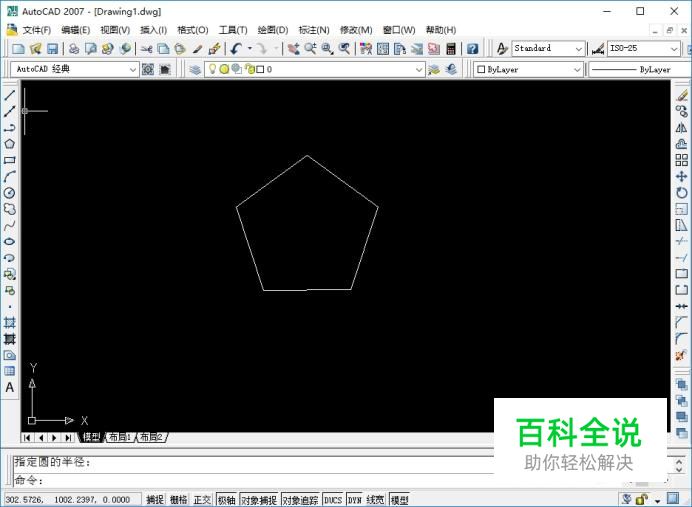Toggle 对象捕捉 object snap
The height and width of the screenshot is (507, 692).
(259, 499)
